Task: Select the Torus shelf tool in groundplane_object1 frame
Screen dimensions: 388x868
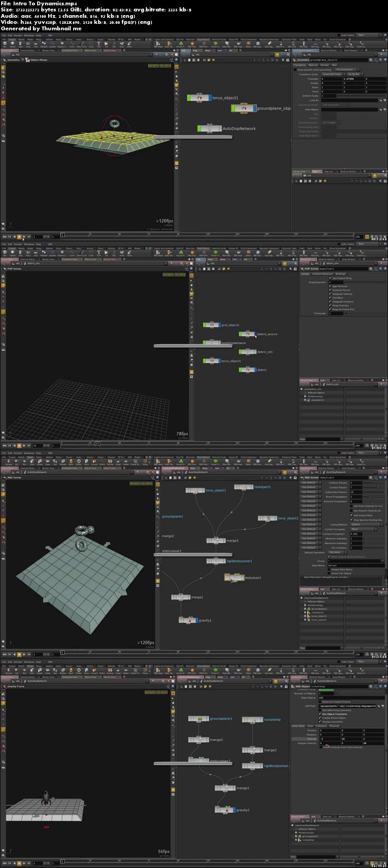Action: (28, 44)
